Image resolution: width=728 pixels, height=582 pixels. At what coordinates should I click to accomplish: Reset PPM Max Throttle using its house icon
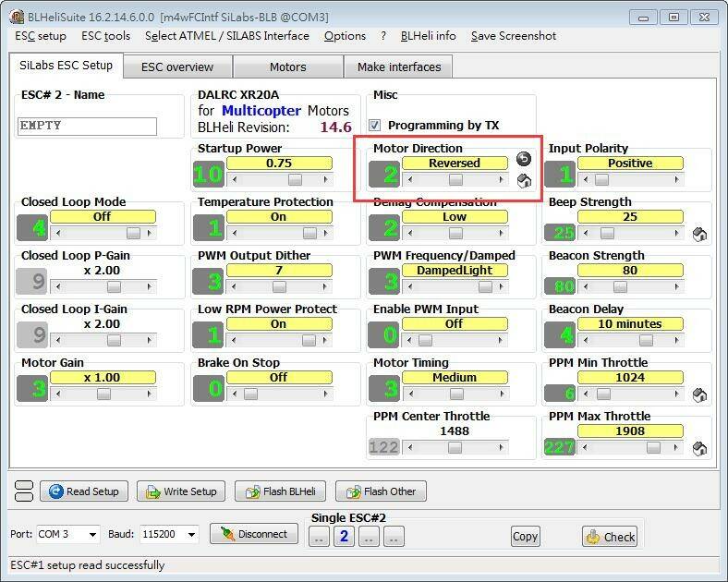[699, 449]
